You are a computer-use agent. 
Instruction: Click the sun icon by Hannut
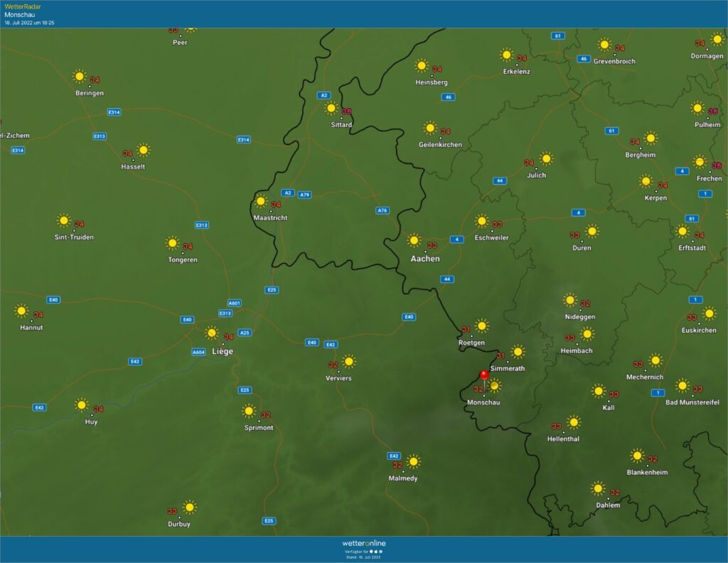click(21, 311)
